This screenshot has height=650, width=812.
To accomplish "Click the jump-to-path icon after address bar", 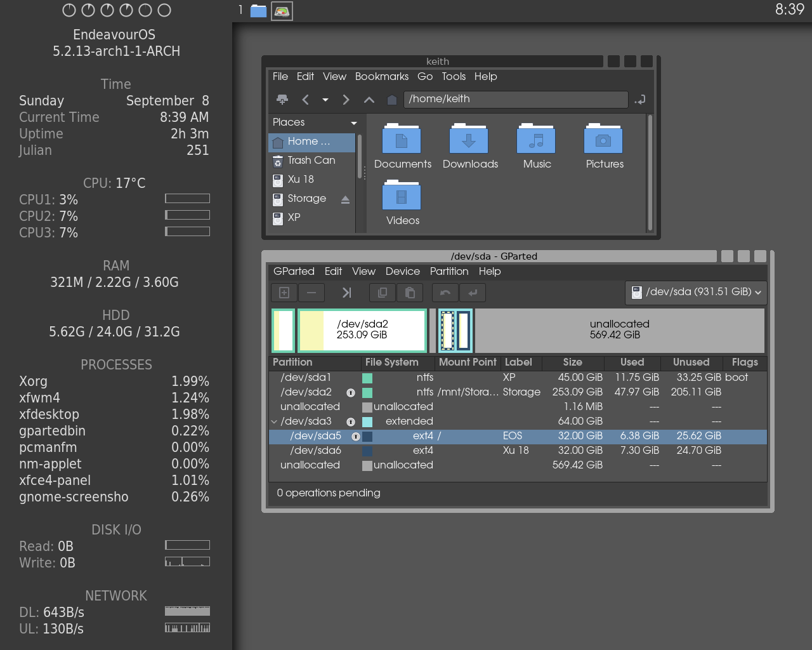I will click(x=640, y=100).
